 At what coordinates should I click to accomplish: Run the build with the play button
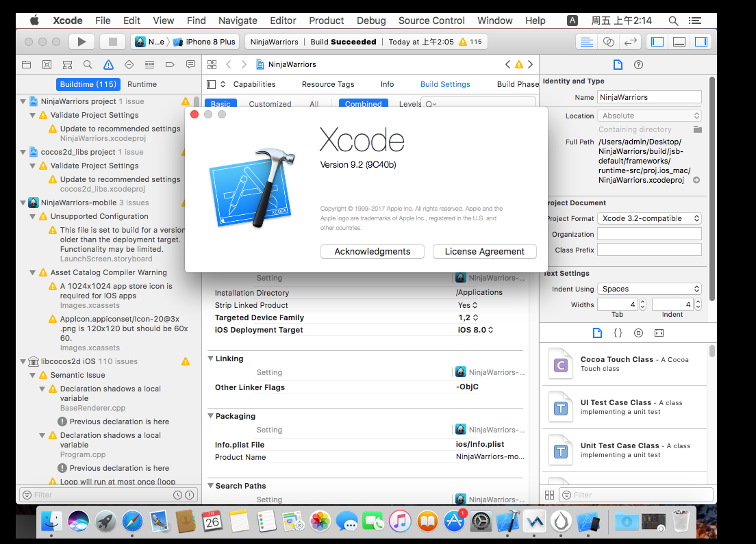(x=81, y=42)
